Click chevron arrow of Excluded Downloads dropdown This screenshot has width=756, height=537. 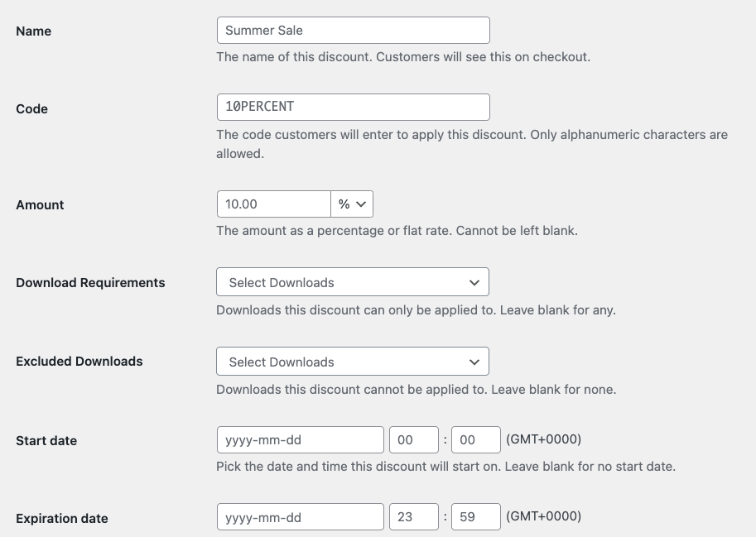point(474,362)
